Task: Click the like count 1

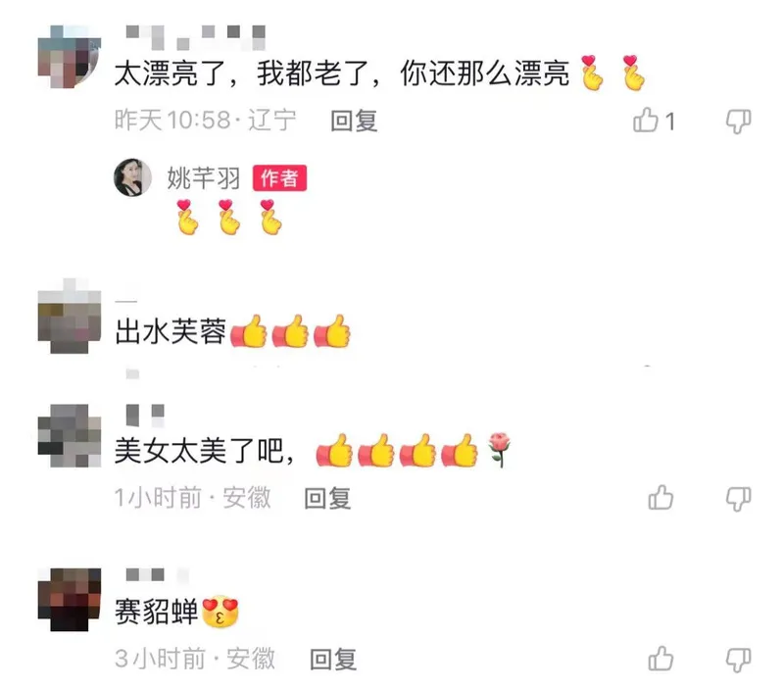Action: tap(670, 122)
